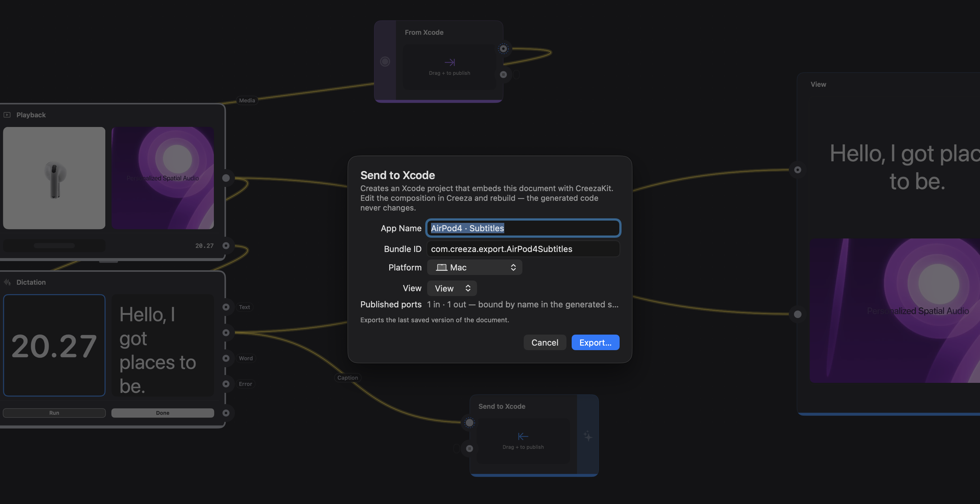980x504 pixels.
Task: Click the From Xcode dotted output port
Action: [503, 49]
